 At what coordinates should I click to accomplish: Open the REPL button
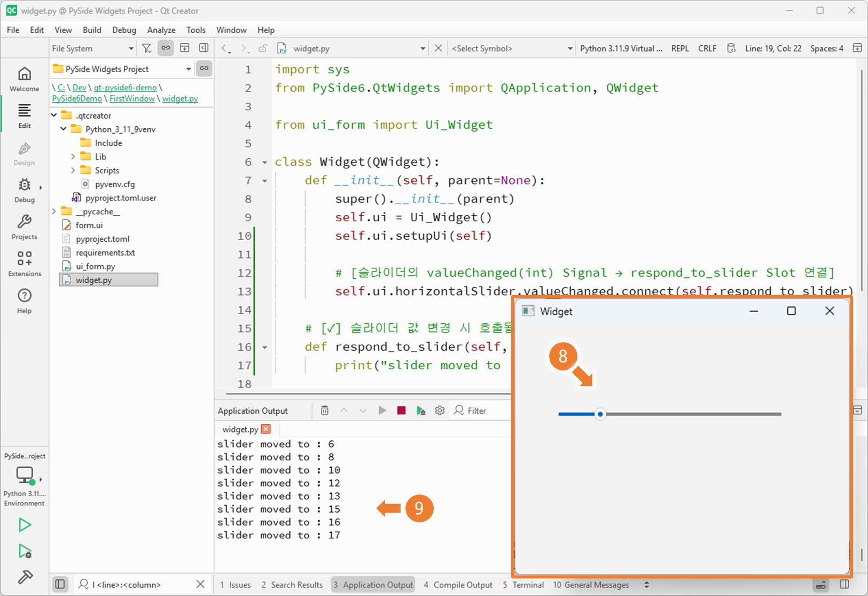point(680,48)
